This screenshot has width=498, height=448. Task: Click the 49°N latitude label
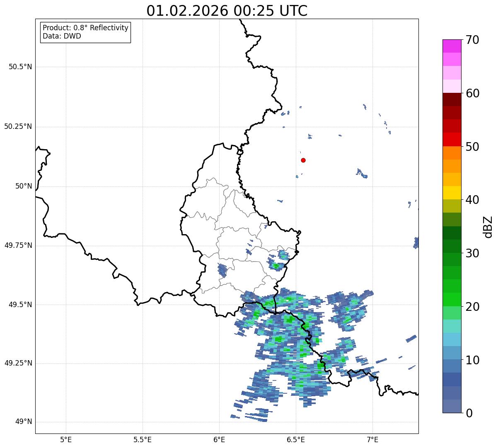pyautogui.click(x=24, y=422)
